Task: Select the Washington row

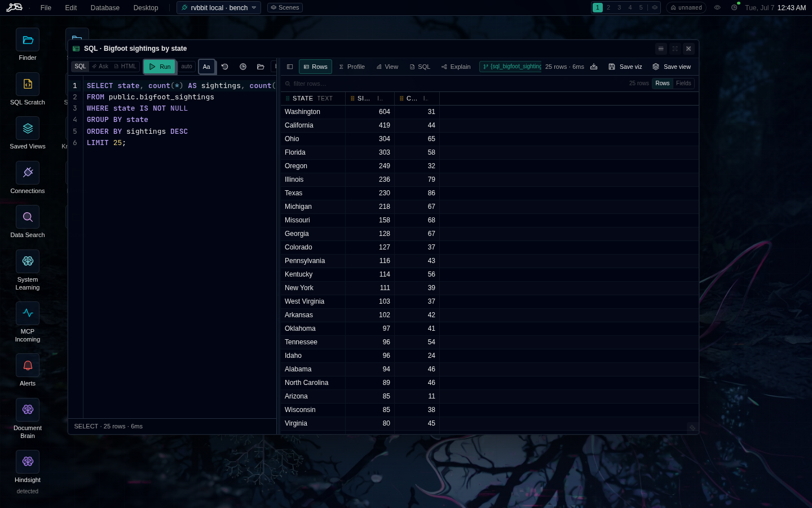Action: [489, 112]
